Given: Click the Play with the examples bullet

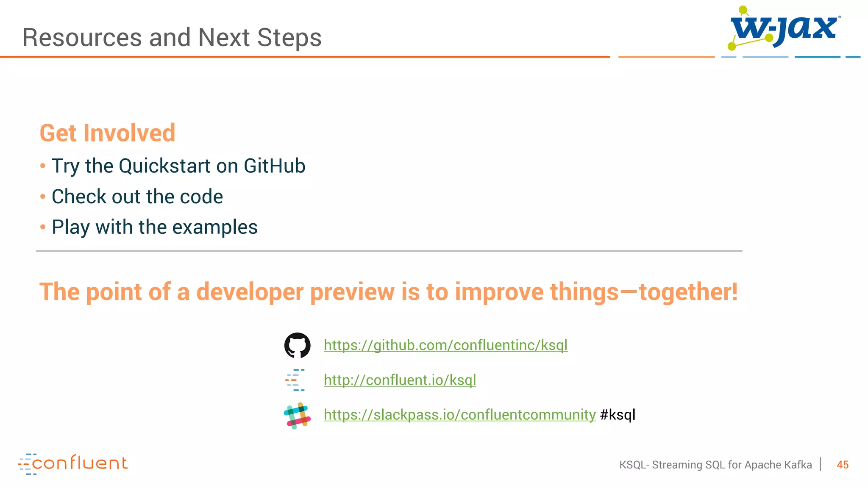Looking at the screenshot, I should [155, 227].
